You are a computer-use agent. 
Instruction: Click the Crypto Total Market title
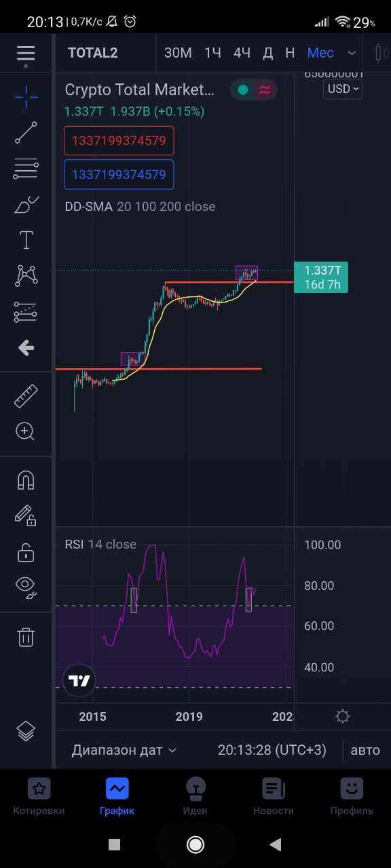[x=139, y=90]
